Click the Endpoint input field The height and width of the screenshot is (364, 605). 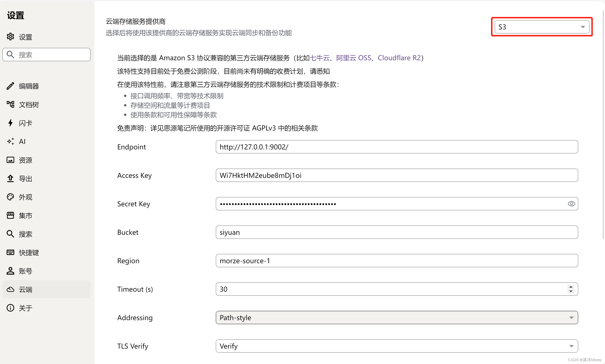(397, 147)
